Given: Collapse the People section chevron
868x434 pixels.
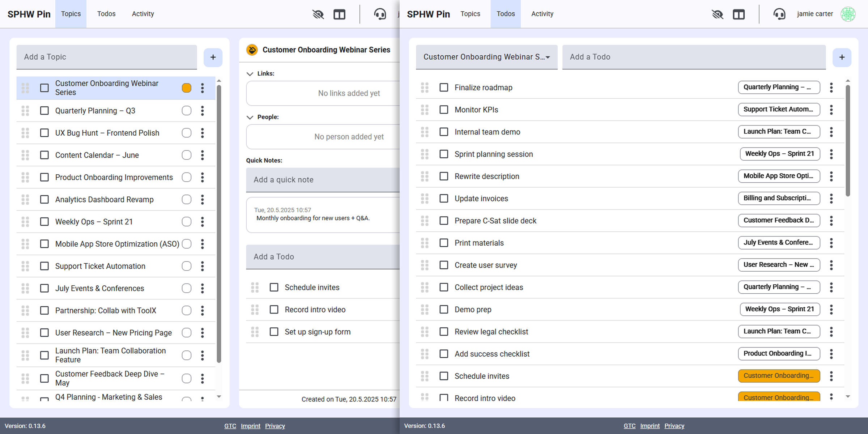Looking at the screenshot, I should (250, 117).
